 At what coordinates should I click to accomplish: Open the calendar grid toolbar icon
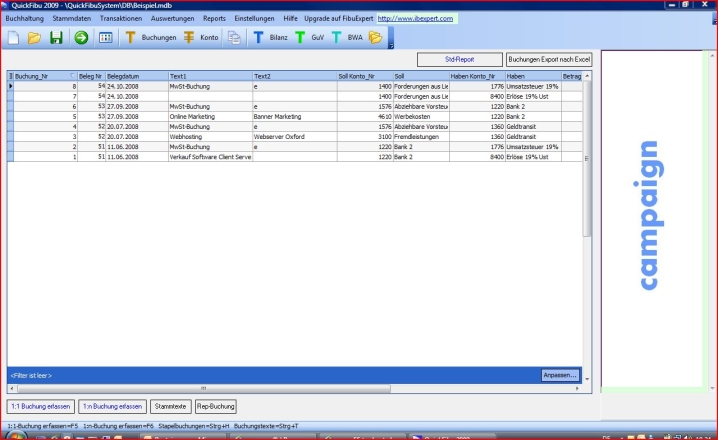point(106,38)
